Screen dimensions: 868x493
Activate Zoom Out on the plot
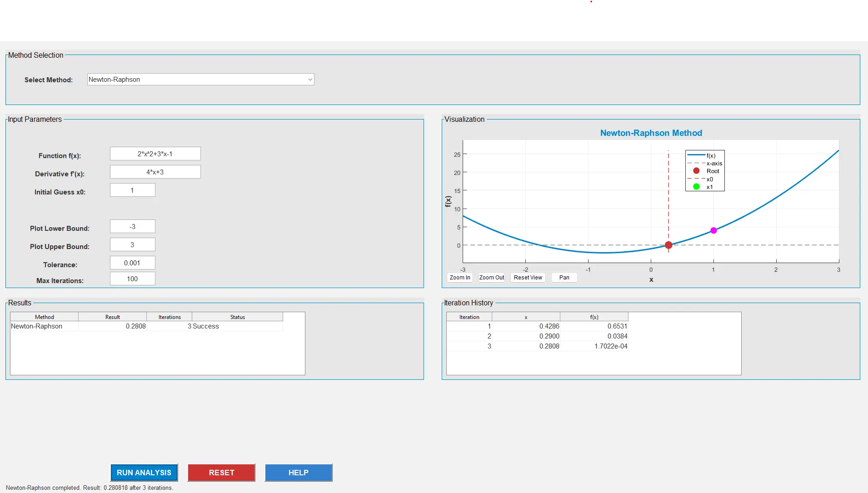point(491,277)
